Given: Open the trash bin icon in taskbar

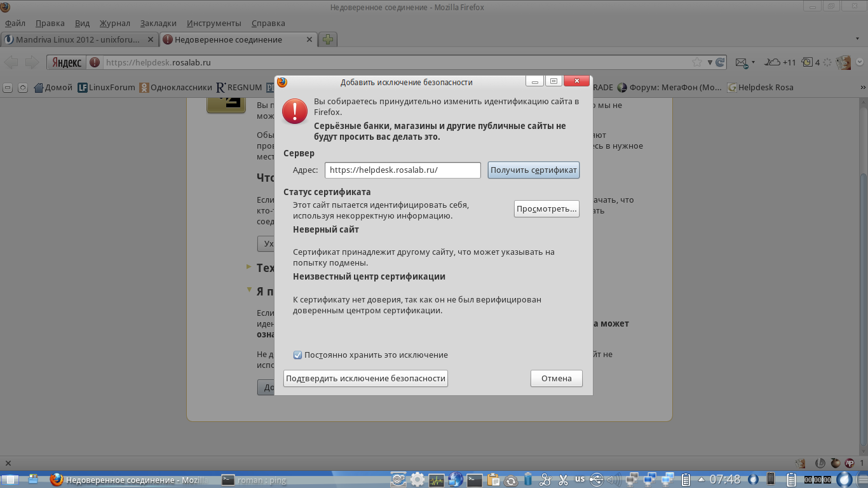Looking at the screenshot, I should [x=528, y=480].
